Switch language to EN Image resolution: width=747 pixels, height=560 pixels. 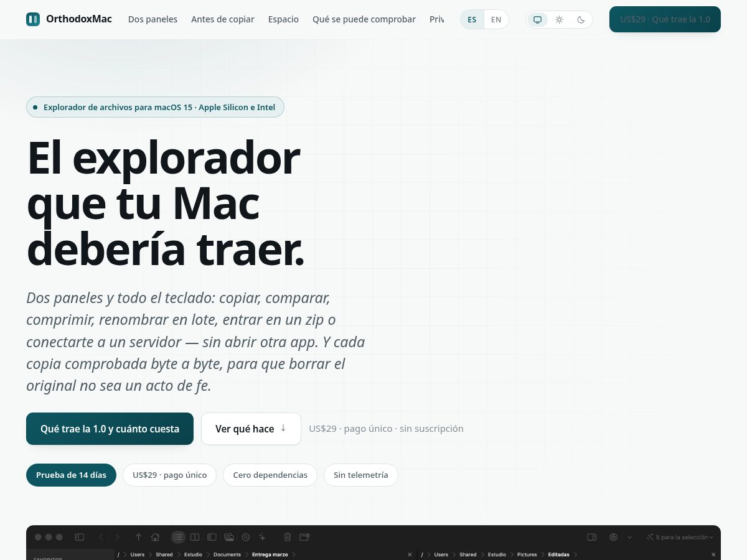point(496,20)
